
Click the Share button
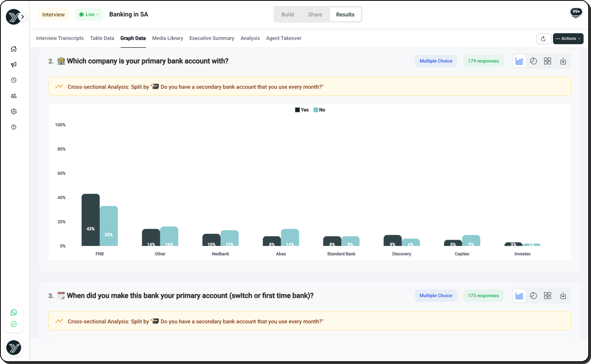[315, 14]
